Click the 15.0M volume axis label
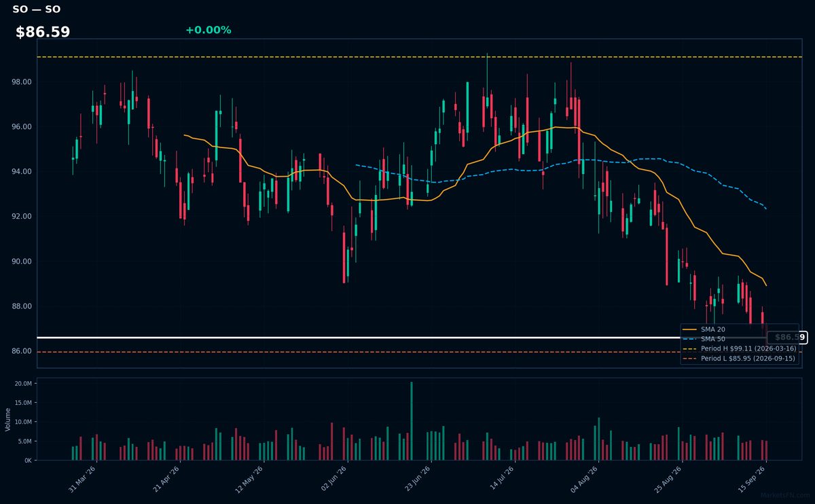Screen dimensions: 815x504 click(24, 403)
